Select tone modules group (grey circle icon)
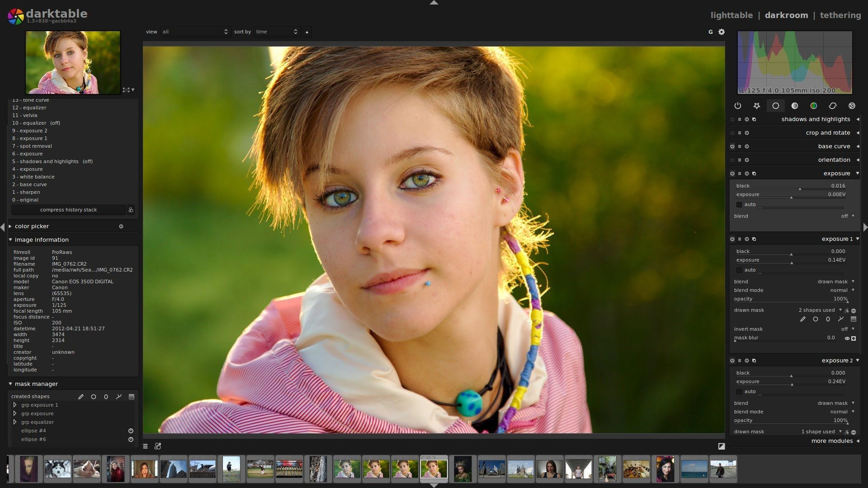 (x=795, y=106)
